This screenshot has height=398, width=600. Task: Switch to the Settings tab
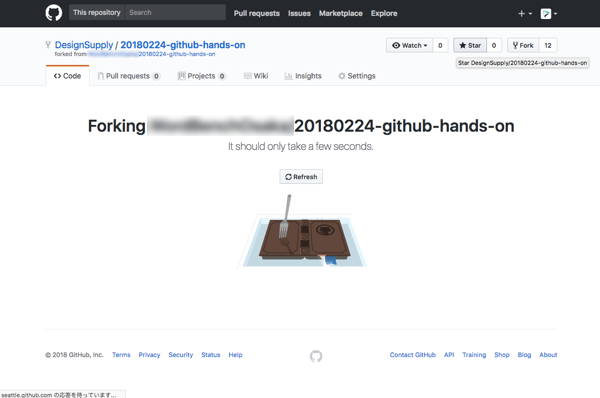point(357,76)
